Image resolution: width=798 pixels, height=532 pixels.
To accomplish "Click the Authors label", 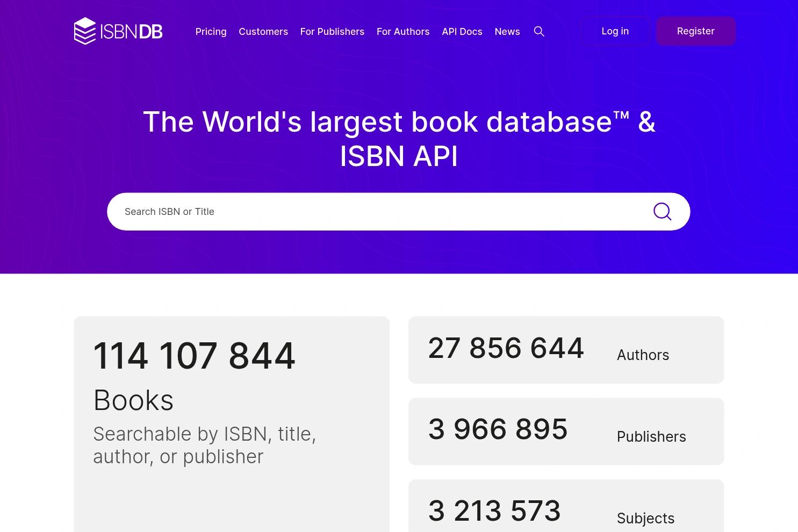I will tap(643, 355).
